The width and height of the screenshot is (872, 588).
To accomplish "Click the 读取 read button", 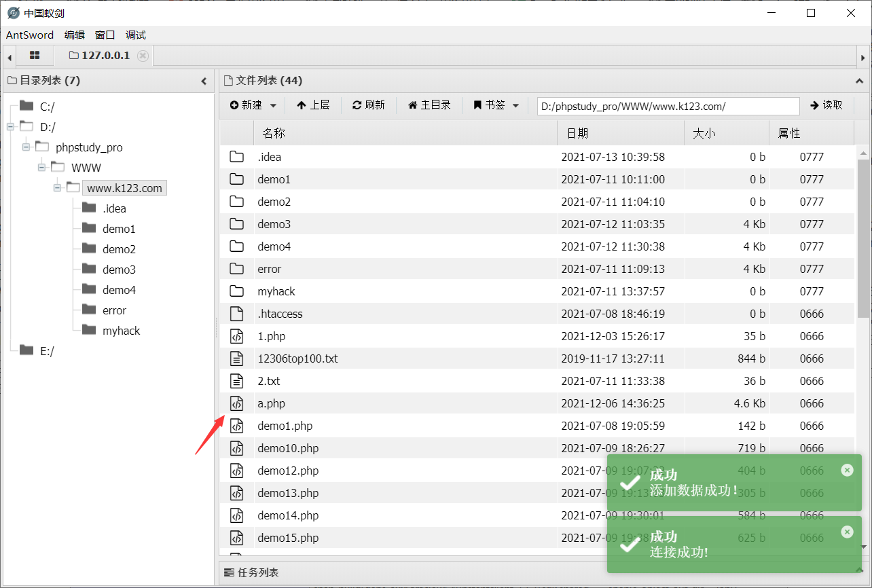I will coord(826,105).
